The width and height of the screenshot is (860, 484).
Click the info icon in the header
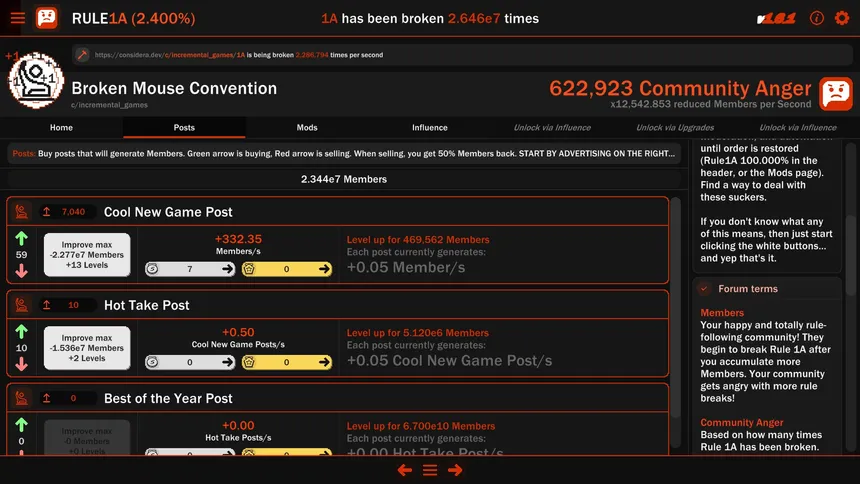pos(817,18)
